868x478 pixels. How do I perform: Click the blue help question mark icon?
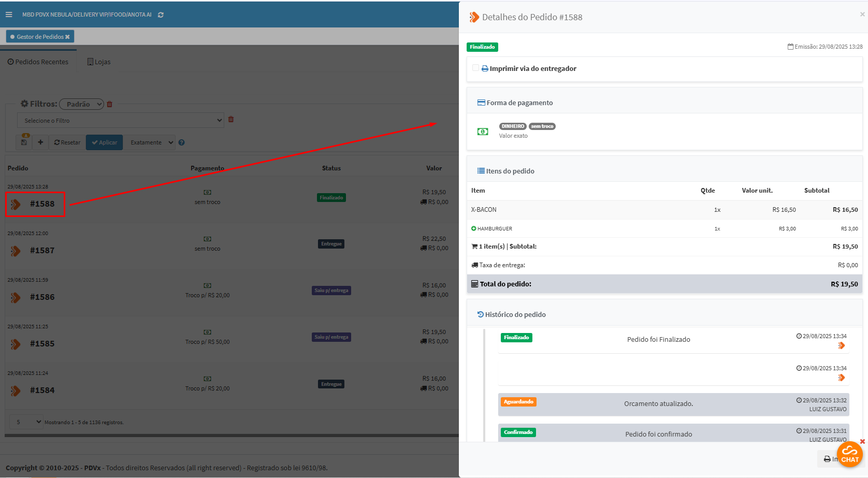coord(181,142)
